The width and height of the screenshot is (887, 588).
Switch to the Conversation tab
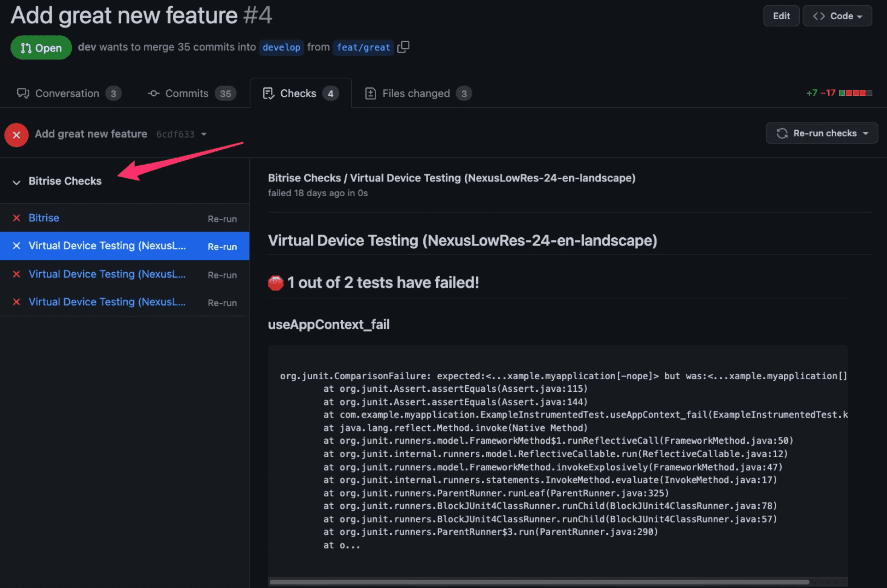click(67, 93)
